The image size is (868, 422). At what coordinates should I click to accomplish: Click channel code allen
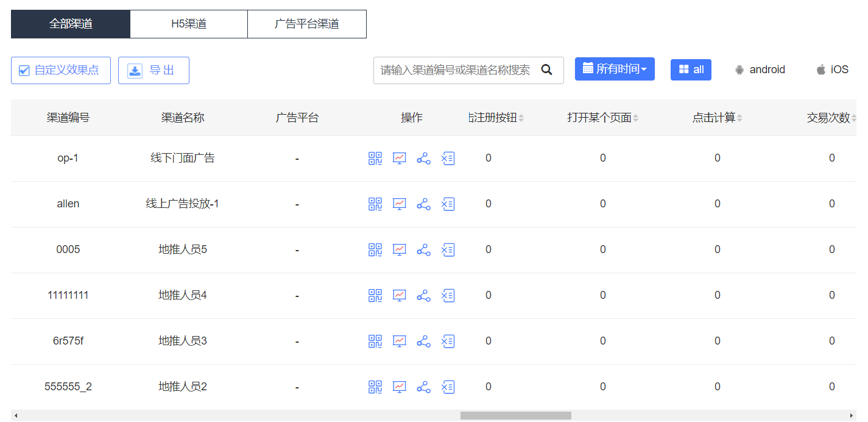pyautogui.click(x=68, y=204)
